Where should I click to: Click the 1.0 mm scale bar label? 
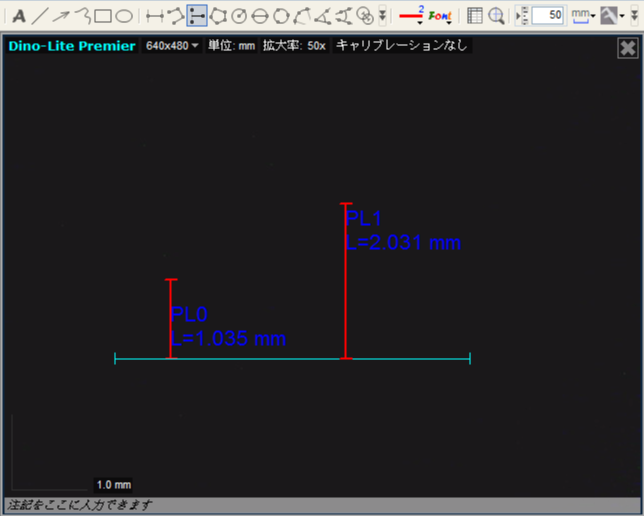pyautogui.click(x=114, y=485)
